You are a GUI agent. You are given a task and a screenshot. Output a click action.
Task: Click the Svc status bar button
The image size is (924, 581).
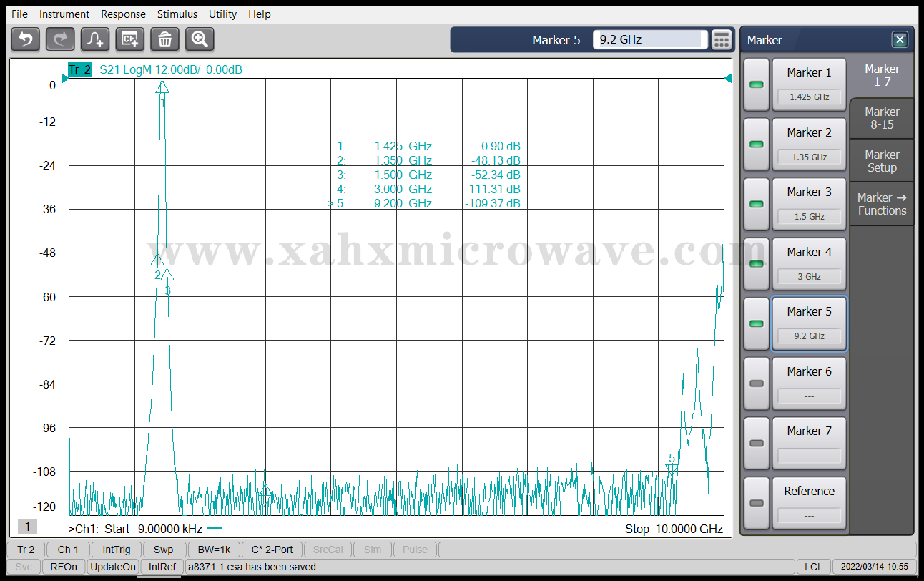(x=24, y=567)
